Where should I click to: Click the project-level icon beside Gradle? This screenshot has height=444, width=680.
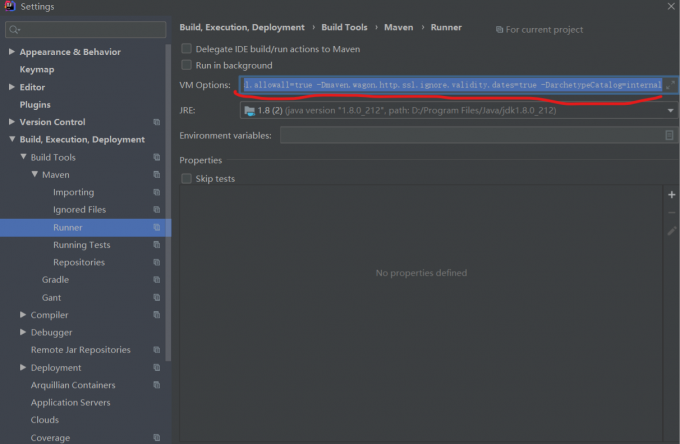tap(157, 280)
